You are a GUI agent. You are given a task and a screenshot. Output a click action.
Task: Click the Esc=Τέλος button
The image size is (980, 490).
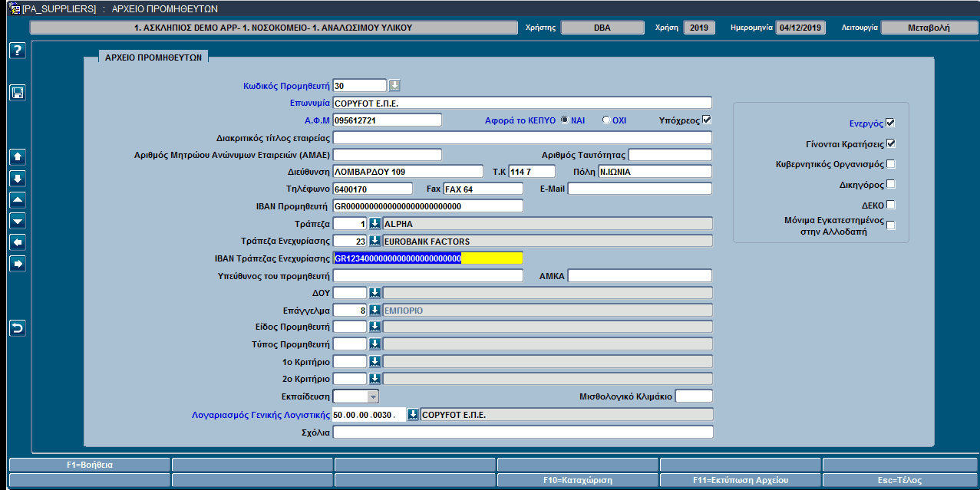pyautogui.click(x=899, y=480)
